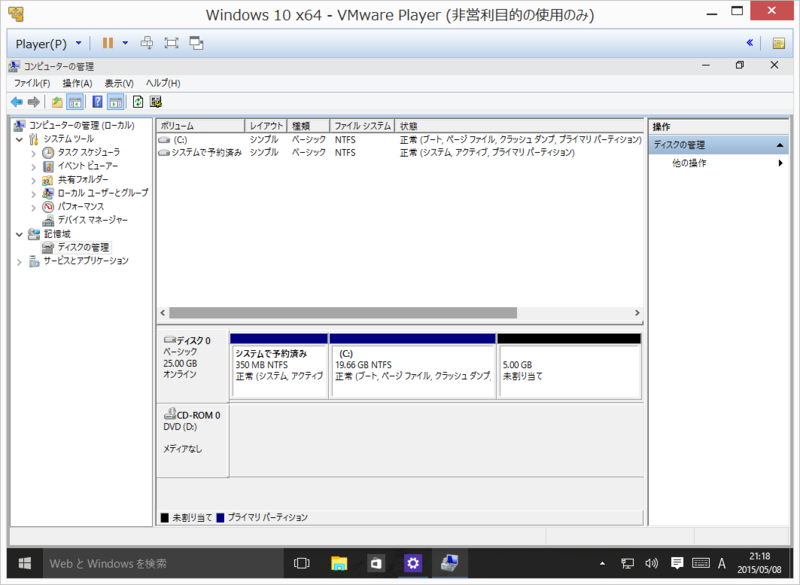Click the Up one level folder icon
This screenshot has width=800, height=585.
[x=57, y=102]
